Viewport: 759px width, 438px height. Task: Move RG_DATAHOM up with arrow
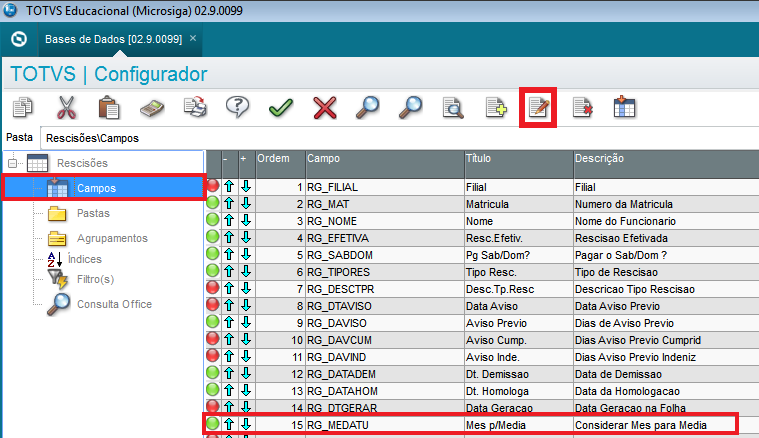click(229, 390)
